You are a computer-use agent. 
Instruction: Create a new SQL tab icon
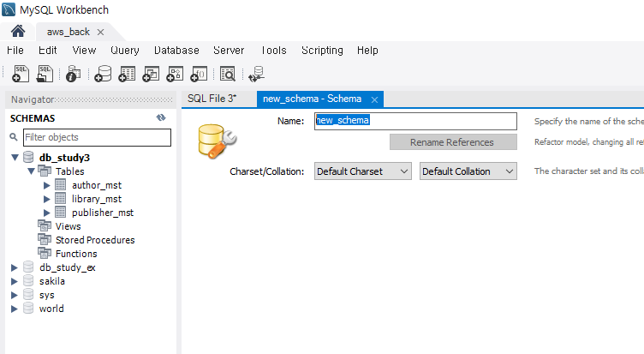tap(21, 74)
